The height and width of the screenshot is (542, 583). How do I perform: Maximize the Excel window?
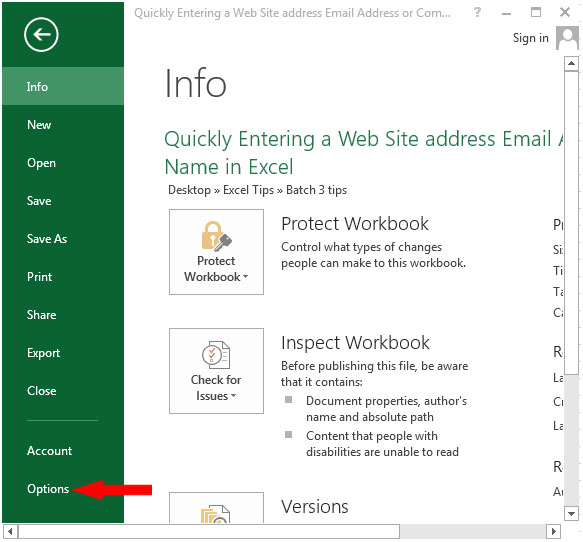(x=536, y=12)
